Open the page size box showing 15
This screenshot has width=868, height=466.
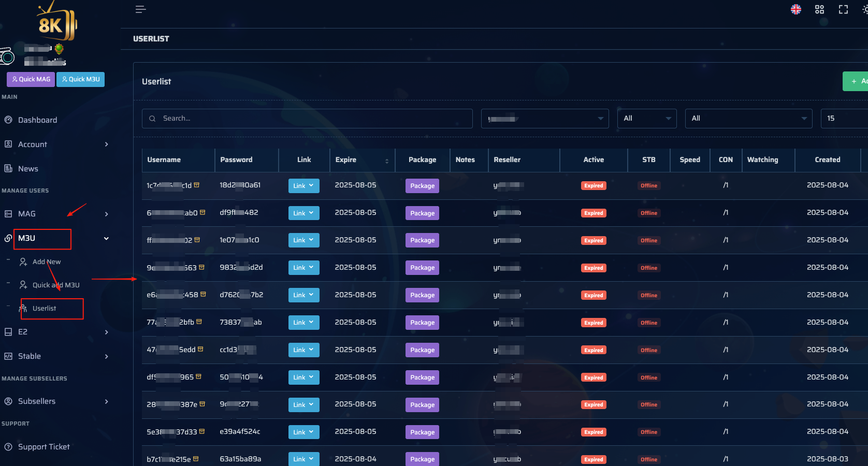coord(844,119)
